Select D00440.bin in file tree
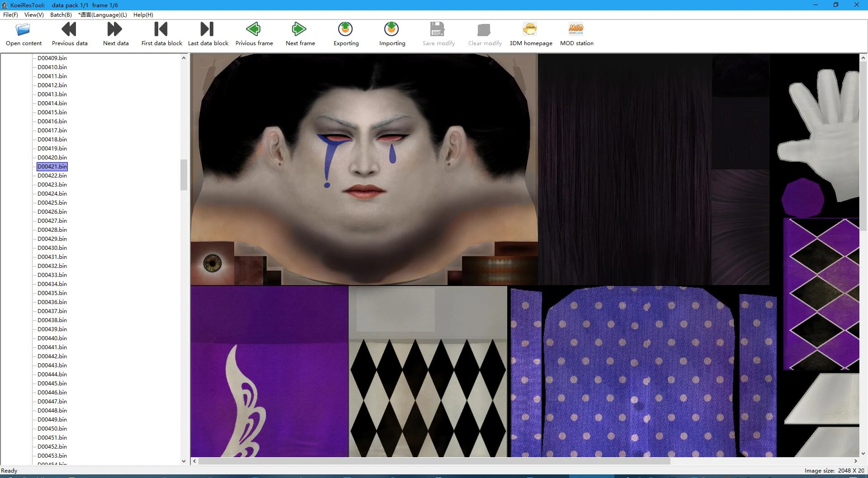Viewport: 868px width, 478px height. click(x=52, y=338)
